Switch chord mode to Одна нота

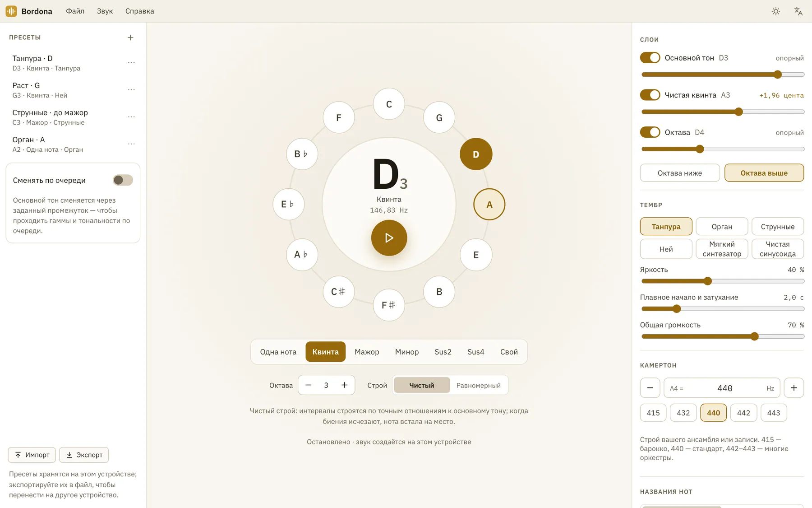[278, 352]
